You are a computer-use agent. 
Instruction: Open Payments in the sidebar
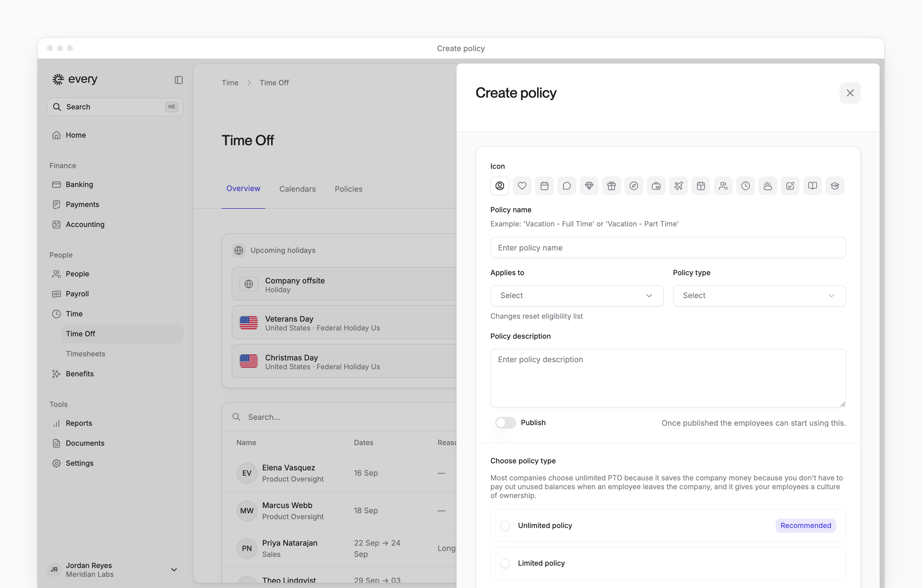pos(115,204)
